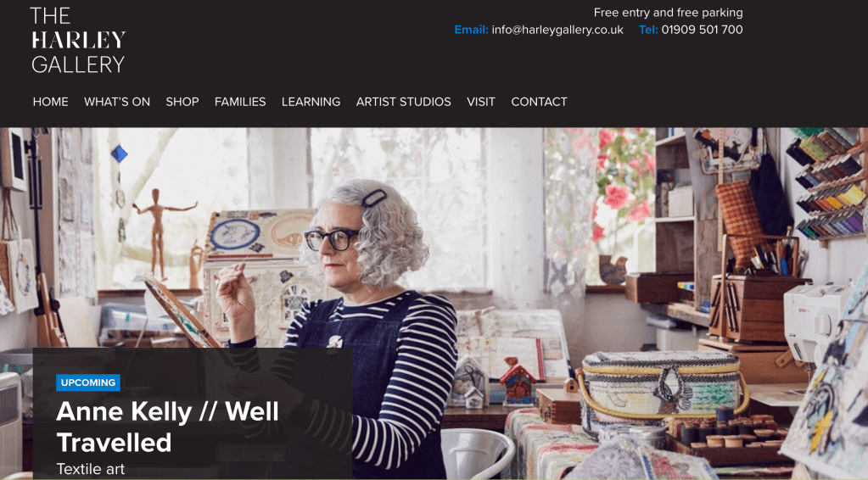Click the blue Email: label
The height and width of the screenshot is (480, 868).
(471, 30)
